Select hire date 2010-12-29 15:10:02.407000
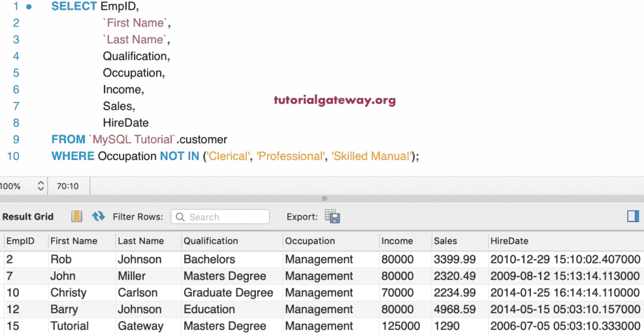Image resolution: width=644 pixels, height=334 pixels. click(565, 259)
